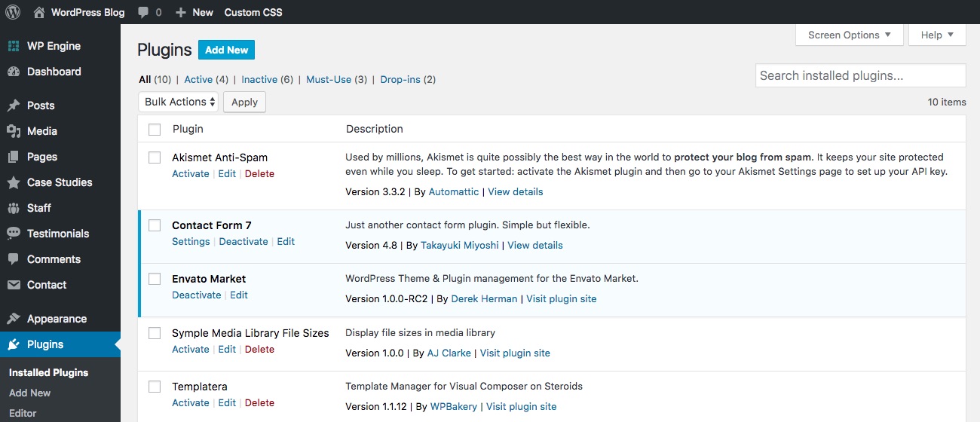Check the Symple Media Library File Sizes checkbox
The width and height of the screenshot is (980, 422).
click(x=155, y=333)
